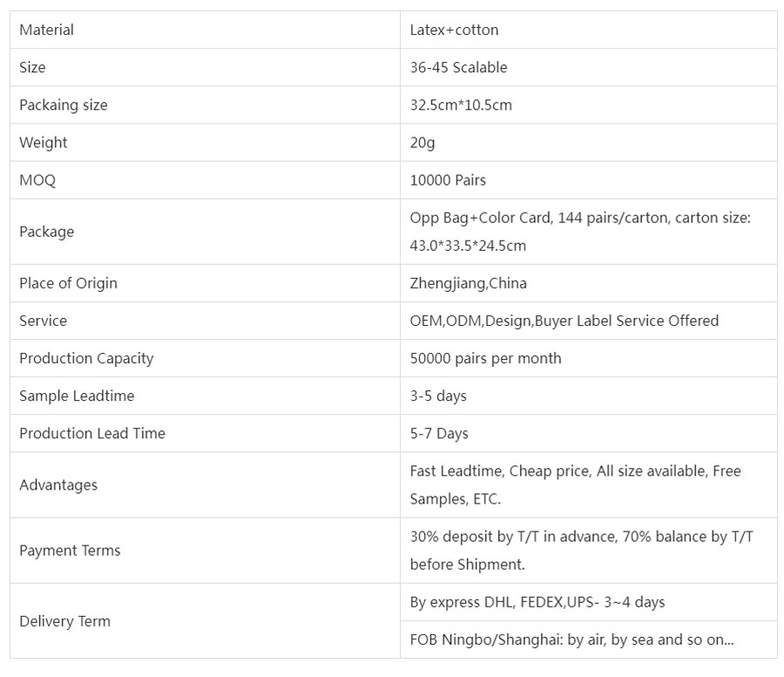Click the By express DHL, FEDEX,UPS line

pyautogui.click(x=537, y=602)
